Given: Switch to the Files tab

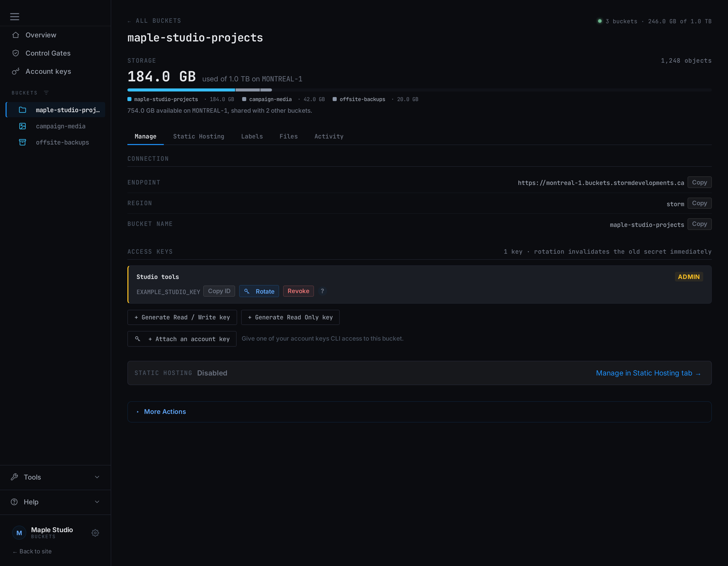Looking at the screenshot, I should [x=289, y=136].
